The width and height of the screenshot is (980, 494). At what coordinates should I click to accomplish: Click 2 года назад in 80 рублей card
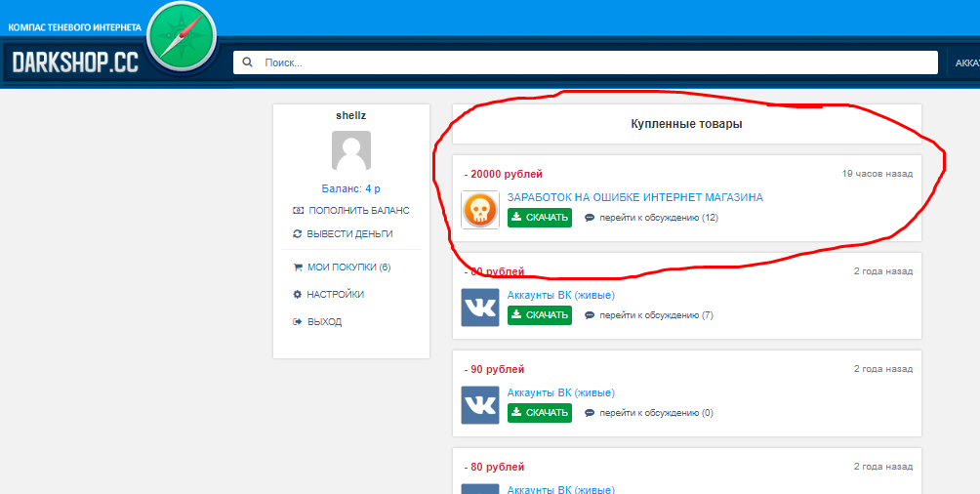coord(883,466)
